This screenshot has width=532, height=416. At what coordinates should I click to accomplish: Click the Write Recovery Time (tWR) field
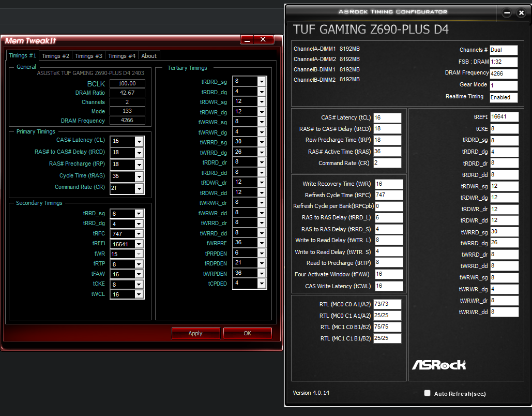tap(389, 184)
